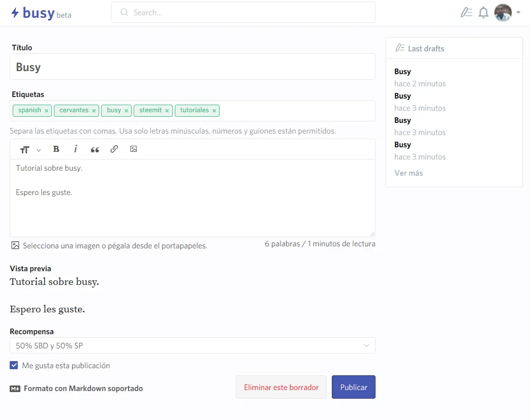The width and height of the screenshot is (530, 420).
Task: Click the resize grip of the text area
Action: 372,234
